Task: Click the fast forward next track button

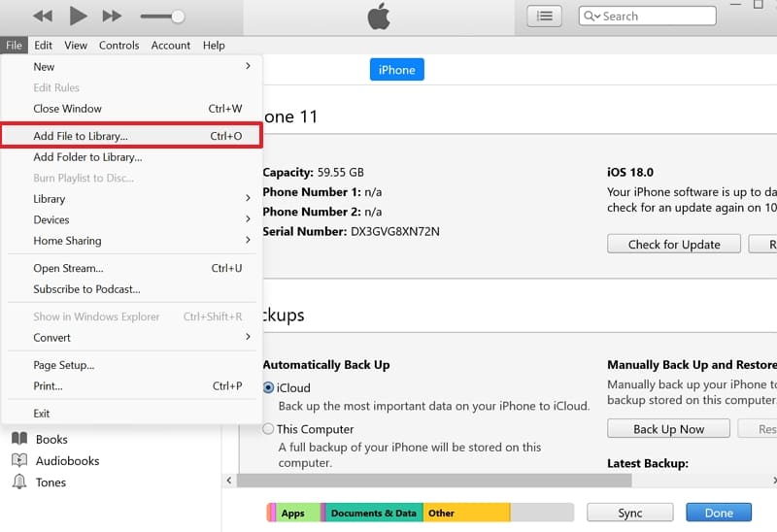Action: [112, 17]
